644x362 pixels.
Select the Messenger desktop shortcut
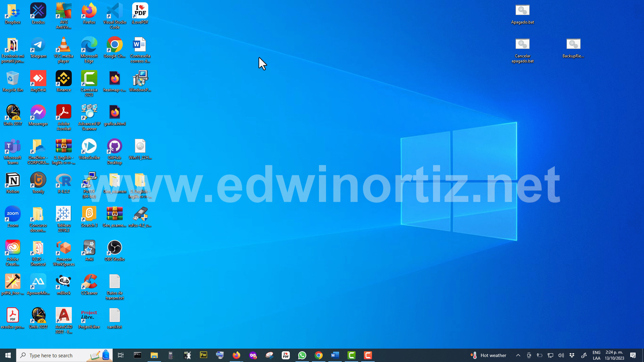pos(38,116)
